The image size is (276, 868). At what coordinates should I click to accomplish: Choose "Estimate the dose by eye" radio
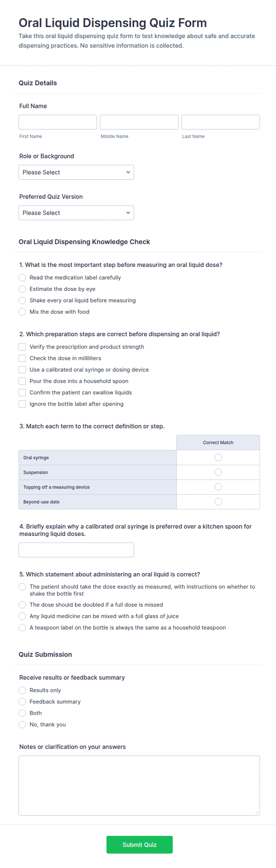click(x=22, y=289)
